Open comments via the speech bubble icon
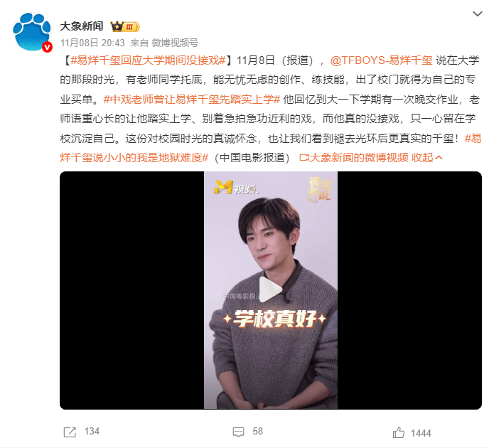Screen dimensions: 489x448 point(239,432)
